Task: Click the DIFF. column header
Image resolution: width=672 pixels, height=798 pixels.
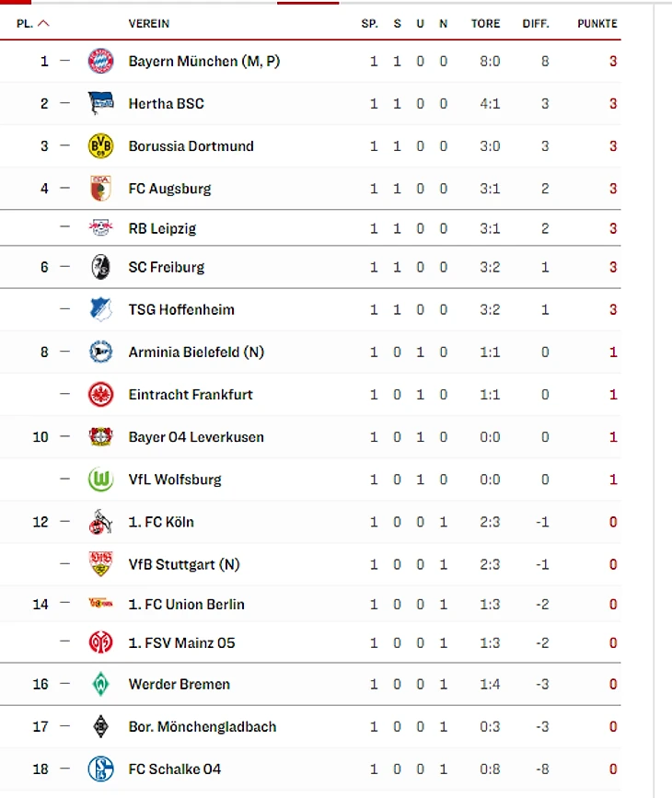Action: (x=536, y=23)
